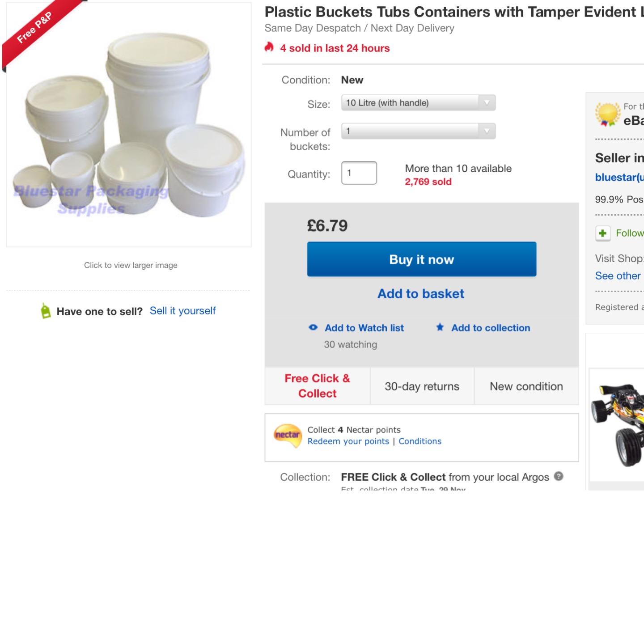Viewport: 644px width, 644px height.
Task: Click the buckets product image to enlarge
Action: click(129, 125)
